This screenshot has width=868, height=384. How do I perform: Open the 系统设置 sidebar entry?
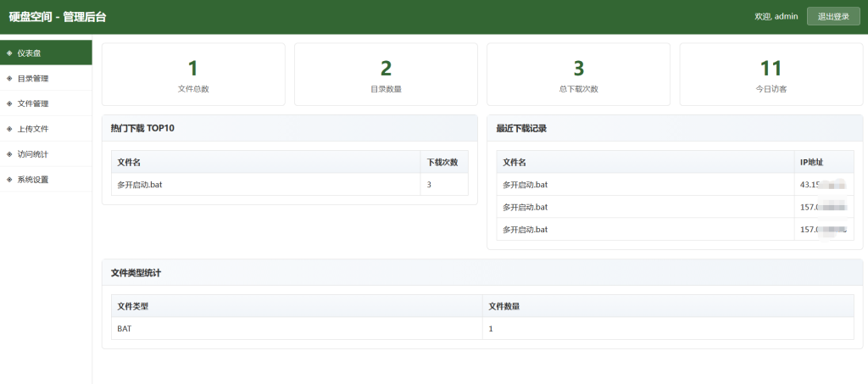pos(33,180)
